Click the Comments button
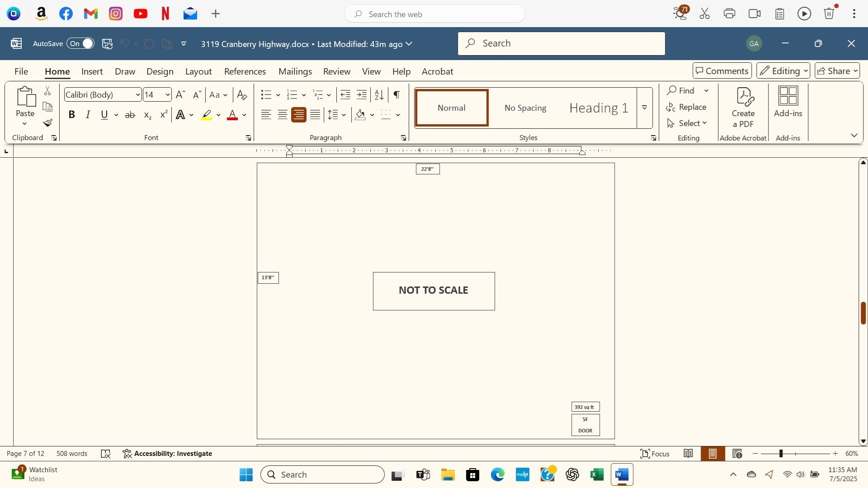The image size is (868, 488). (x=722, y=71)
